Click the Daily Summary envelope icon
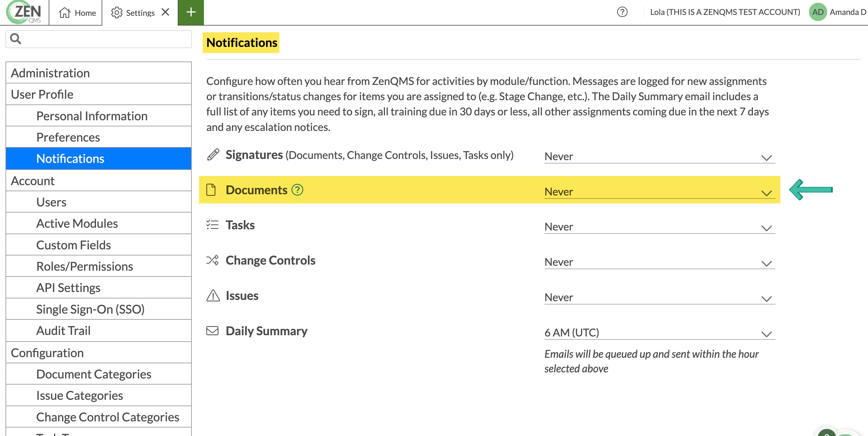This screenshot has height=436, width=868. pyautogui.click(x=212, y=331)
